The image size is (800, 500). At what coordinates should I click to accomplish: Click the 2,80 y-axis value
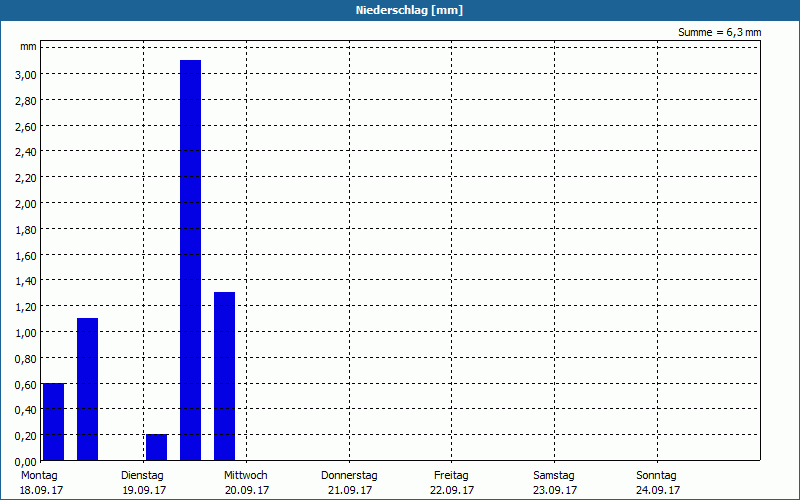coord(26,101)
